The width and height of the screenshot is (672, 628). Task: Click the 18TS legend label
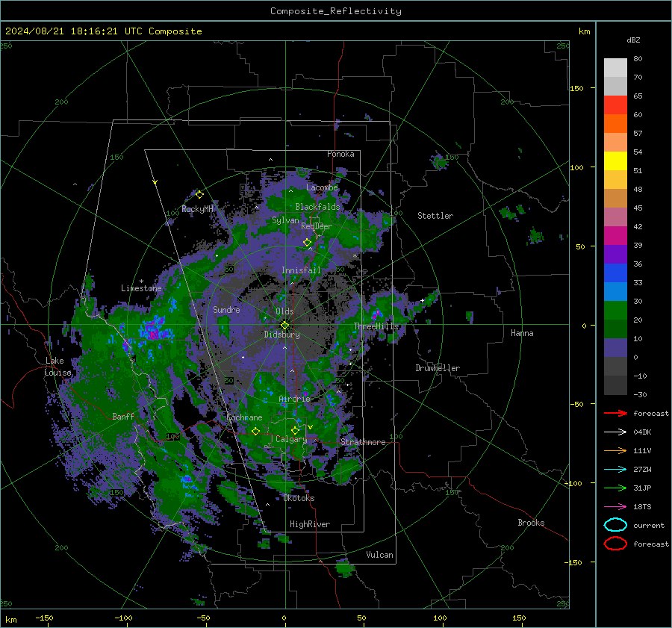pyautogui.click(x=642, y=507)
